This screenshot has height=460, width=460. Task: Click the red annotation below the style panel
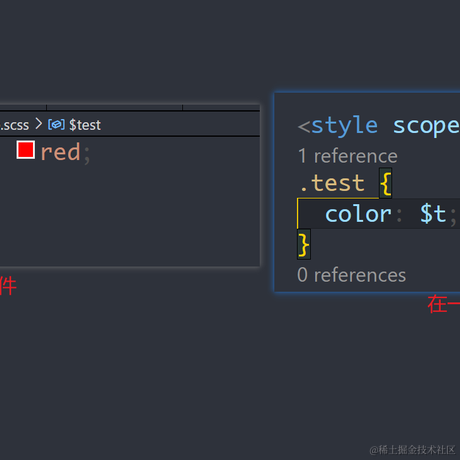coord(444,304)
